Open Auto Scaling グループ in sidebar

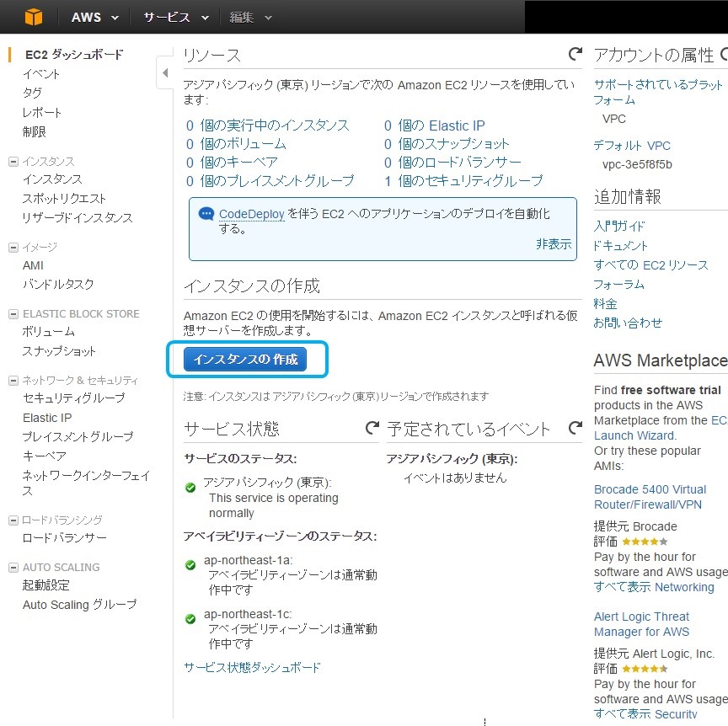click(x=80, y=605)
